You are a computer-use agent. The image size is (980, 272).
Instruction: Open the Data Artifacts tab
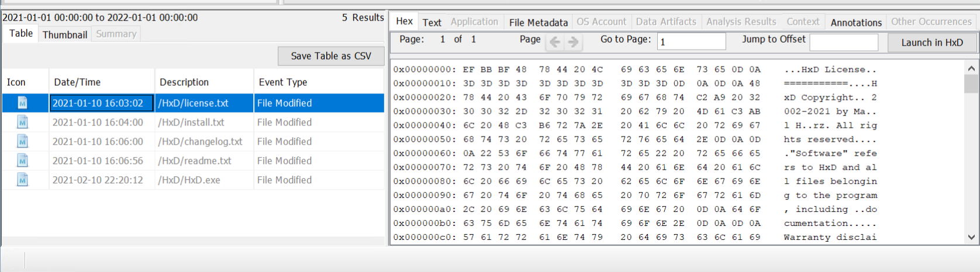tap(666, 22)
